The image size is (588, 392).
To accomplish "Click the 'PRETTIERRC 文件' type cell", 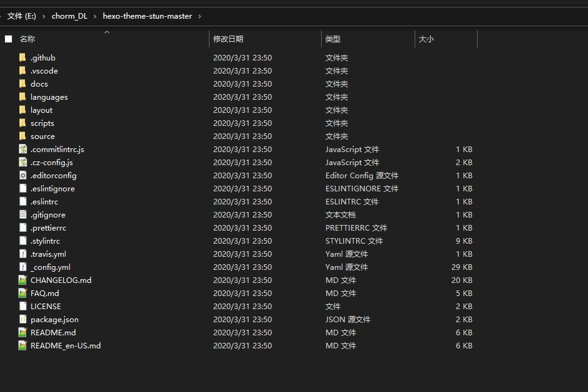I will (x=356, y=228).
